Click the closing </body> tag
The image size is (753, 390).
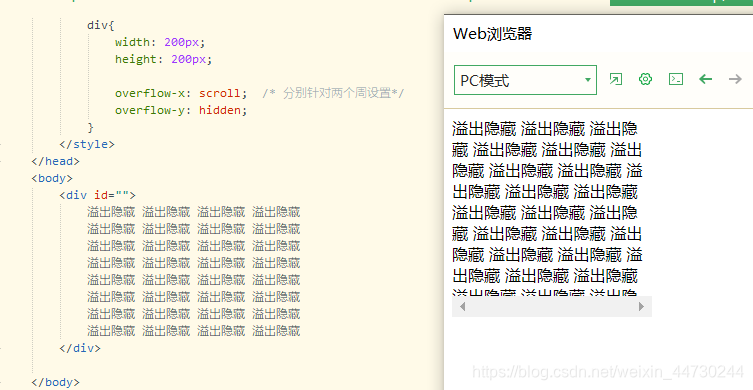pos(55,382)
